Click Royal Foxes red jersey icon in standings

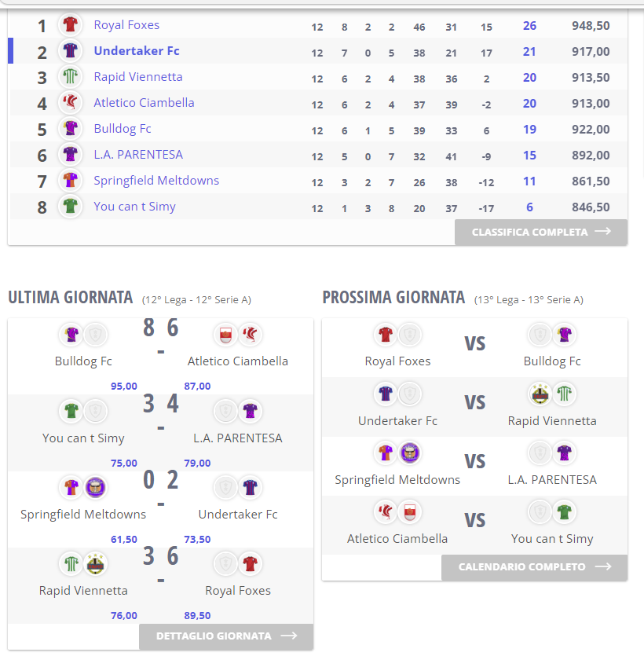(x=70, y=24)
